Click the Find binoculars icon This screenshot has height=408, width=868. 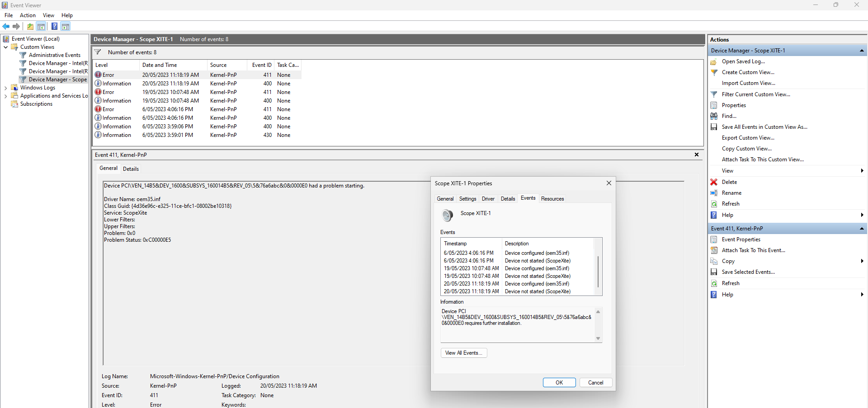[x=714, y=116]
